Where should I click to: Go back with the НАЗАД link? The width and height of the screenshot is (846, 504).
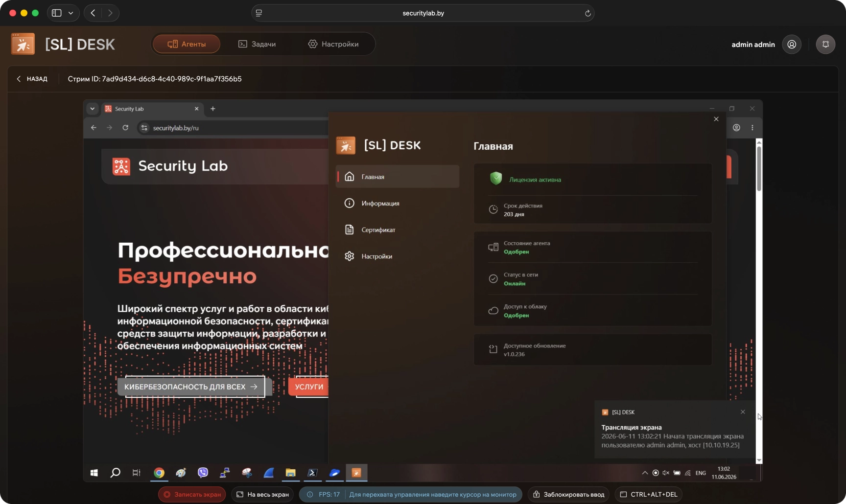32,79
